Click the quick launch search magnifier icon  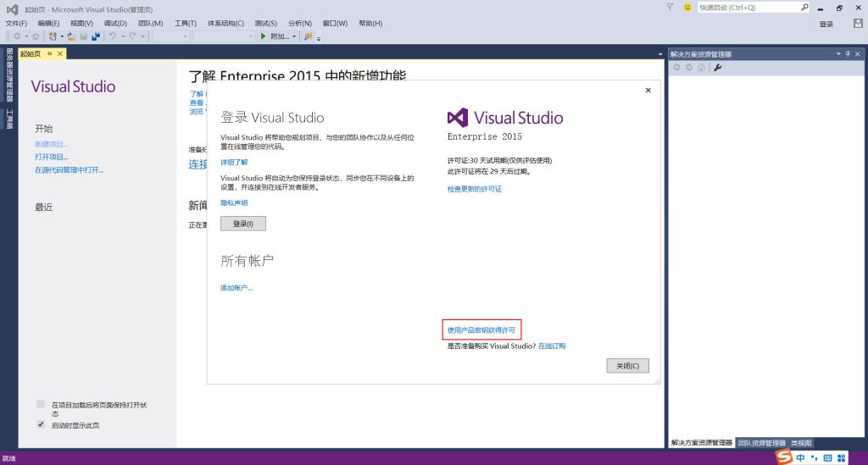tap(804, 7)
